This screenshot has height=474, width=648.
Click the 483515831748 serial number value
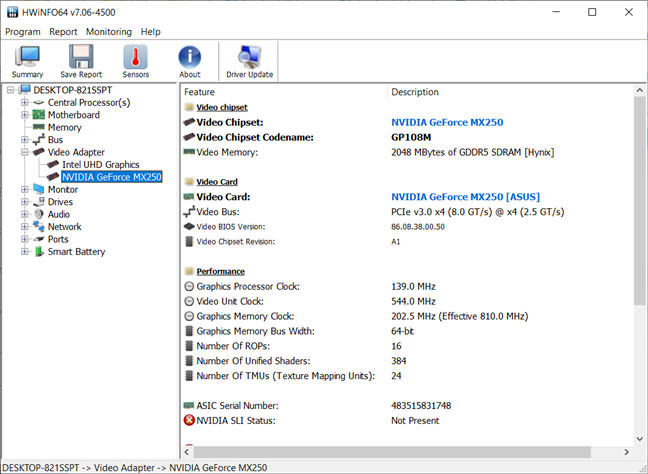point(421,405)
